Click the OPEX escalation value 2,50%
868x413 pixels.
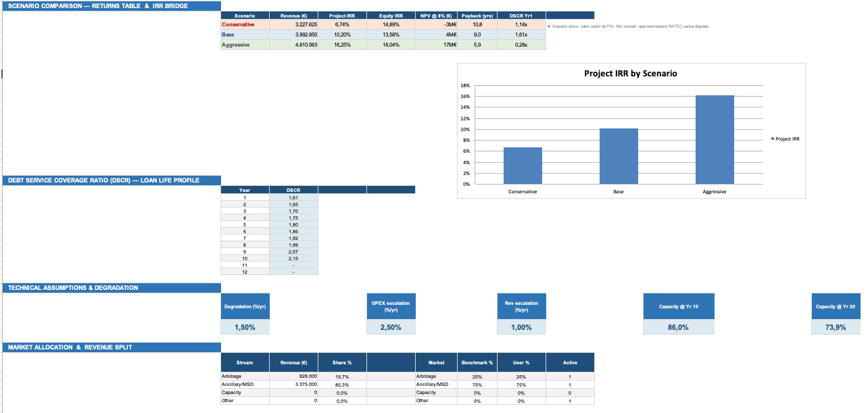(391, 327)
